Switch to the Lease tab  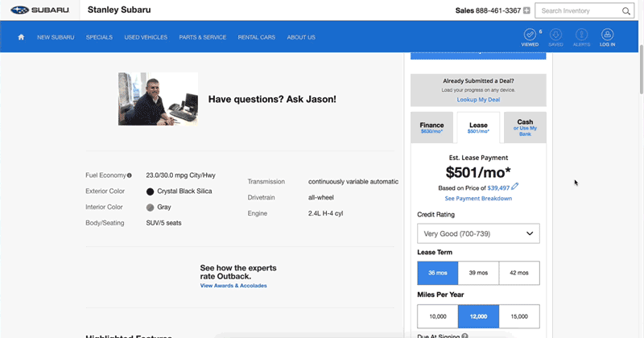click(x=478, y=128)
